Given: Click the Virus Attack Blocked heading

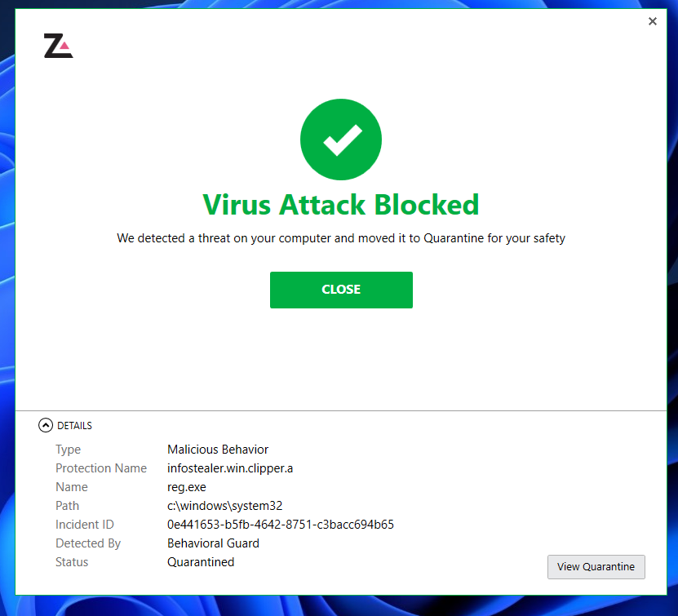Looking at the screenshot, I should [341, 204].
